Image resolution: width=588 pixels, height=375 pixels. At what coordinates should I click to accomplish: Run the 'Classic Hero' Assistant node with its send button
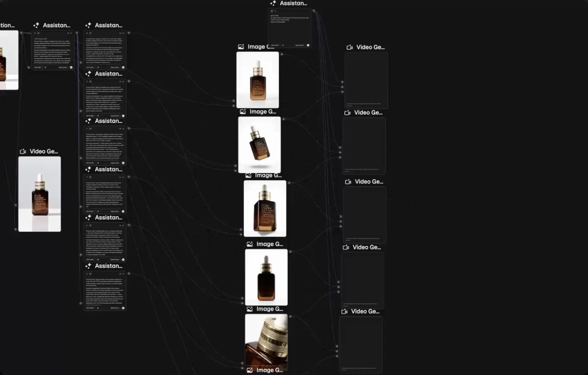(x=71, y=67)
